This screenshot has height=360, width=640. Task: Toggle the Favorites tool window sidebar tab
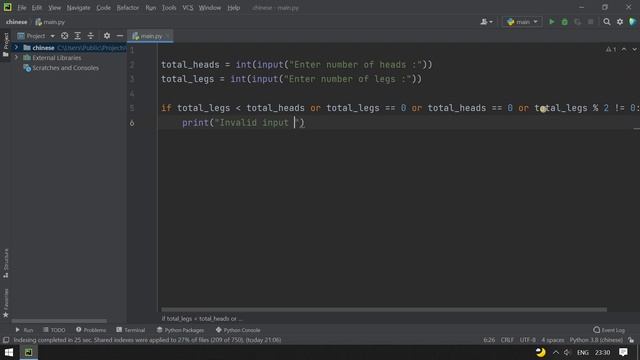(6, 302)
